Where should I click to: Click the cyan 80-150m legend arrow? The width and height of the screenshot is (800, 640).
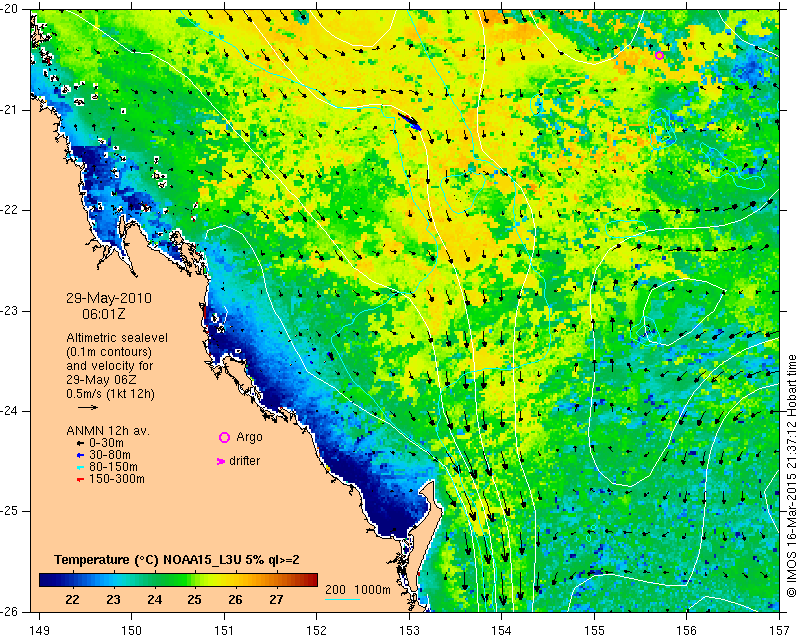[x=80, y=467]
